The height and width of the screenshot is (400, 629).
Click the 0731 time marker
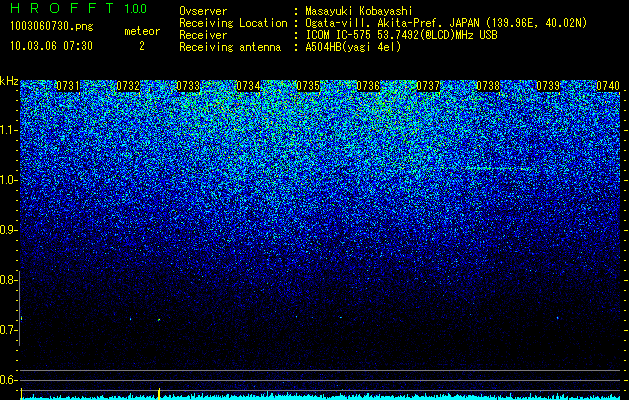point(67,86)
